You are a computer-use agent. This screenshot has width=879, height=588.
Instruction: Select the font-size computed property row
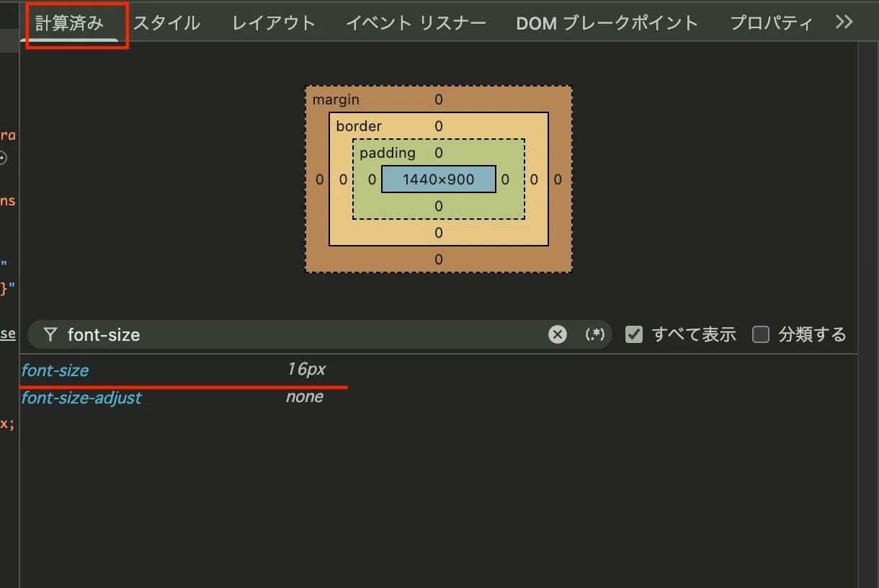438,370
